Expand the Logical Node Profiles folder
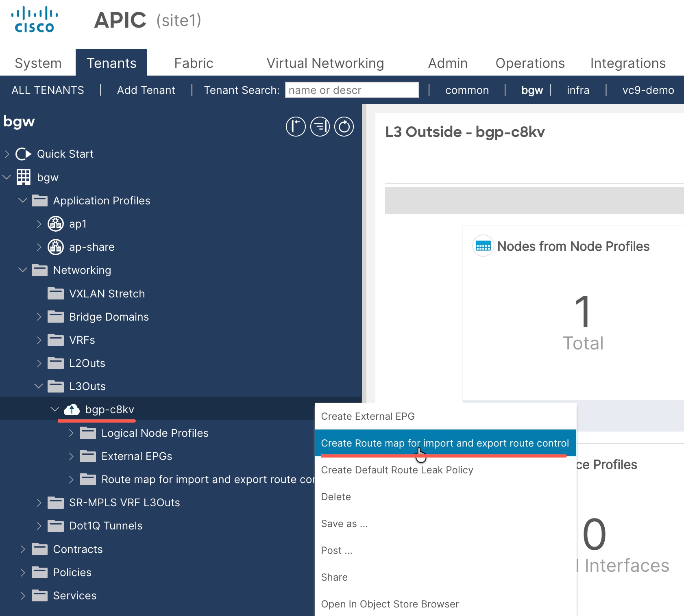 pyautogui.click(x=71, y=433)
